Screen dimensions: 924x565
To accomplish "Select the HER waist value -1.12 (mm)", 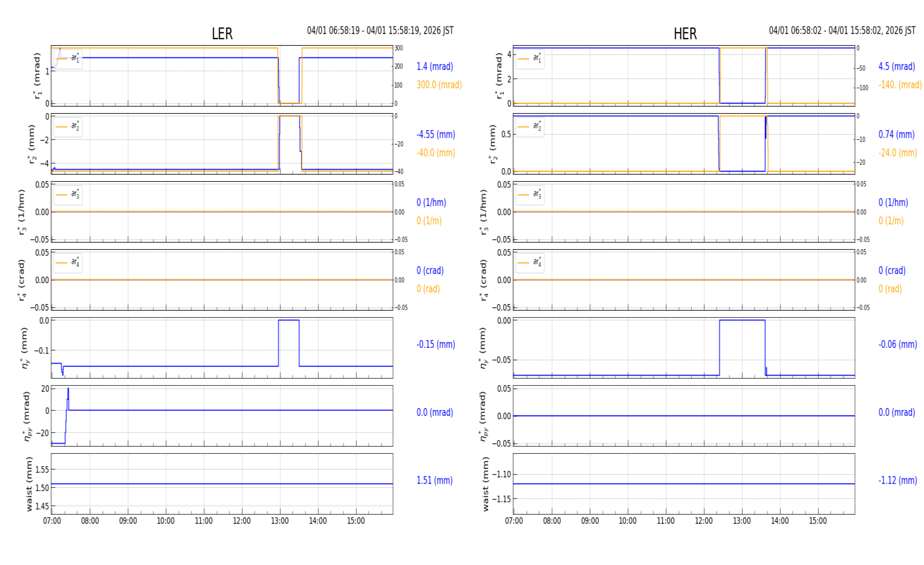I will coord(898,481).
